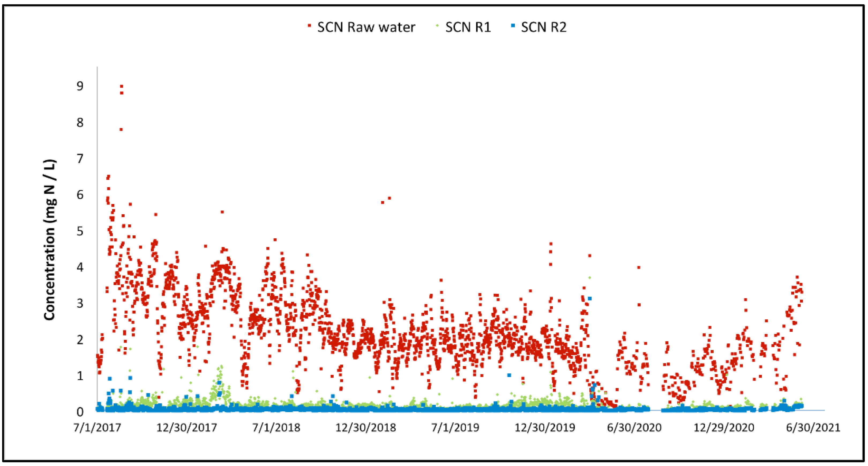Click the y-axis value 0 label

80,411
